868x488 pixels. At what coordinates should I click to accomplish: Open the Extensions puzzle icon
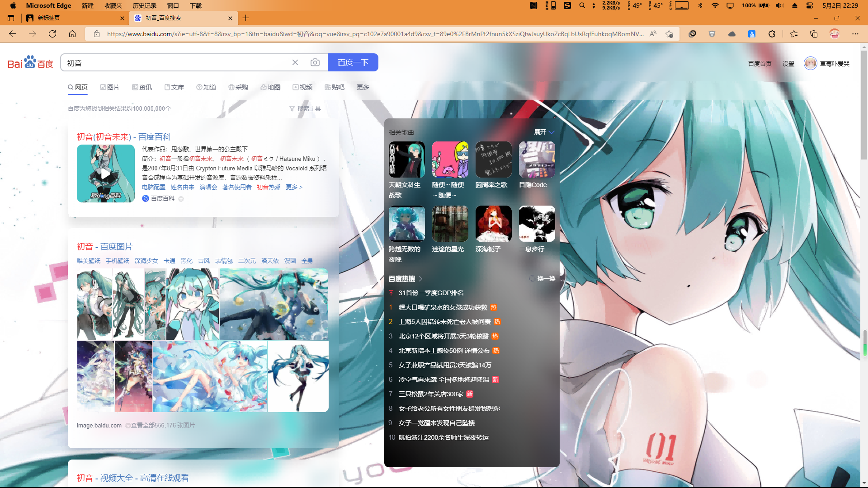(x=772, y=34)
